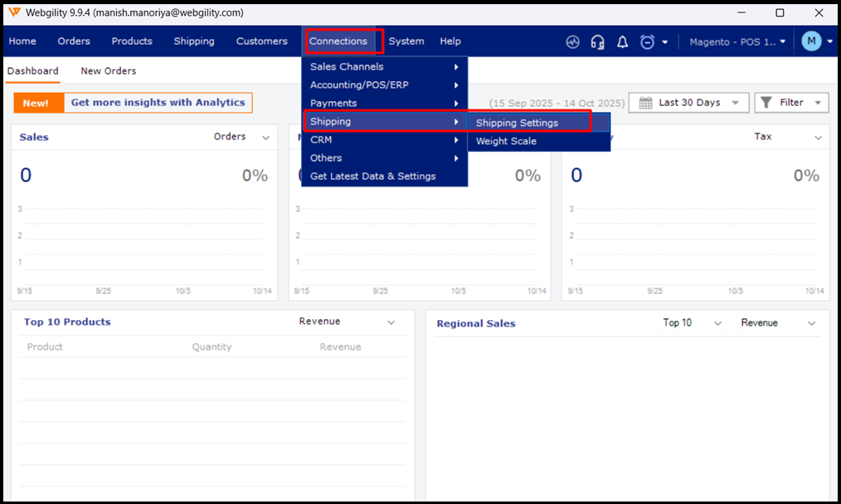
Task: Switch to New Orders tab
Action: pos(109,71)
